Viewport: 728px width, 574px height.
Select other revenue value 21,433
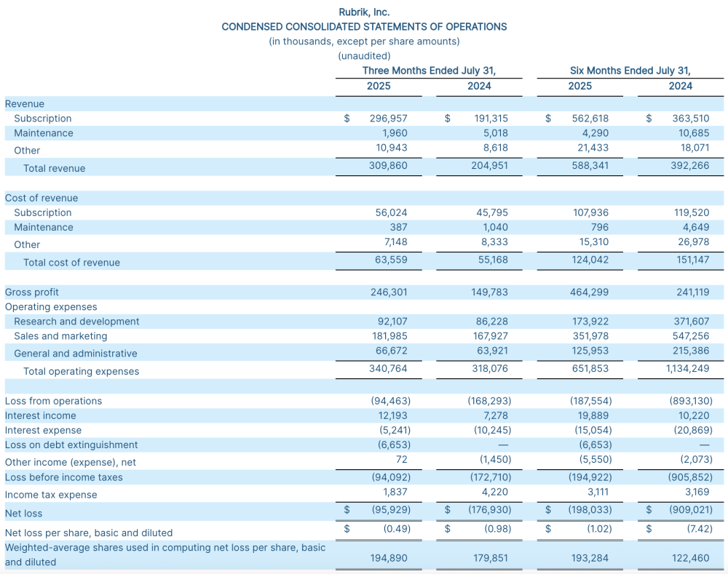[593, 148]
